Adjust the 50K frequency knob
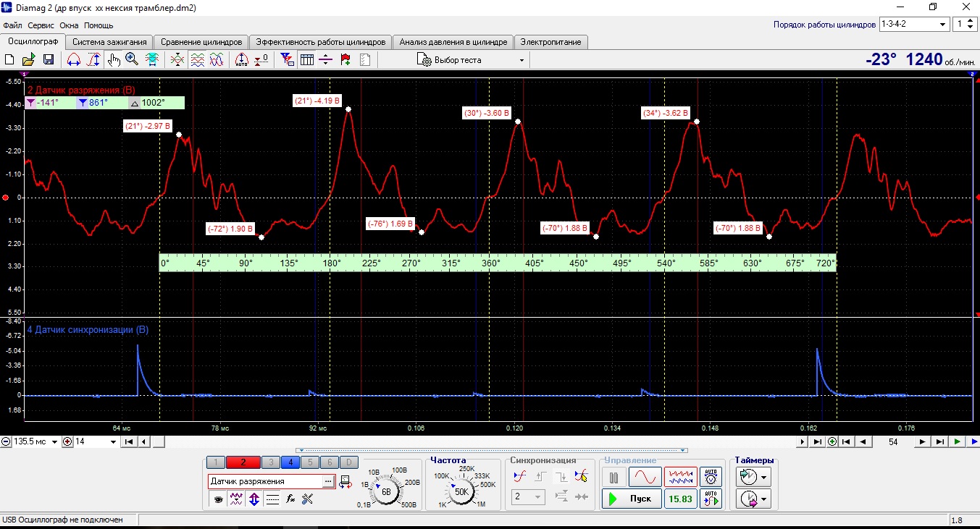980x529 pixels. point(461,491)
